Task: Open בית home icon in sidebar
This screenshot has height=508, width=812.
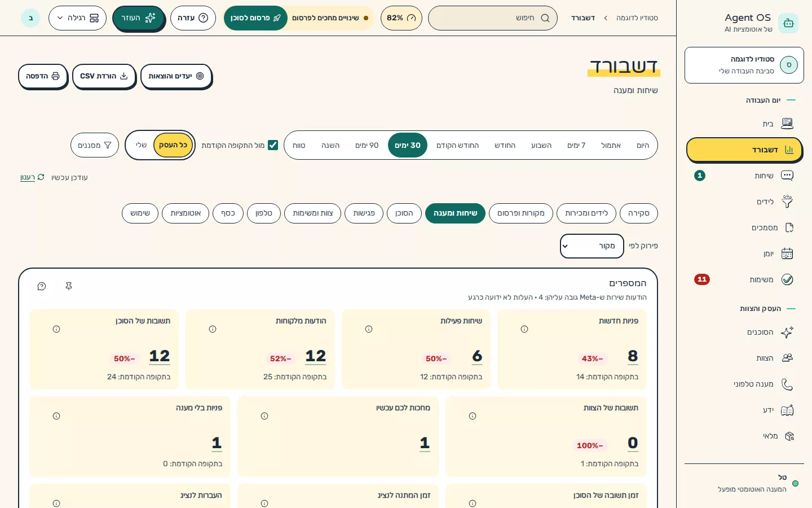Action: tap(787, 124)
